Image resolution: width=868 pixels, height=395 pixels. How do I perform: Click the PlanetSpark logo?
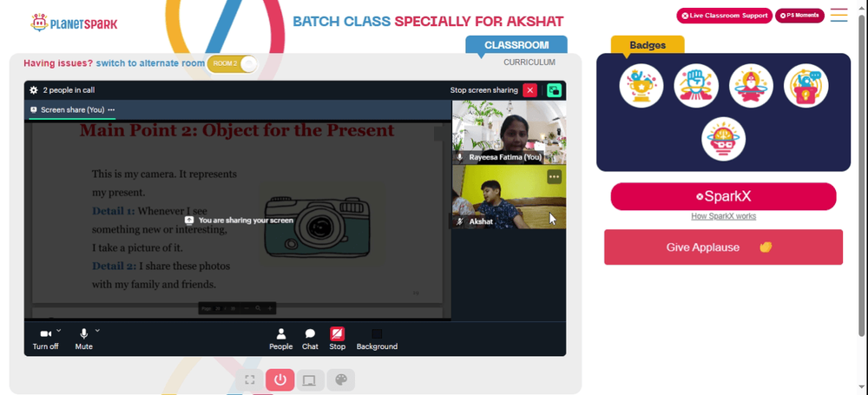click(74, 23)
